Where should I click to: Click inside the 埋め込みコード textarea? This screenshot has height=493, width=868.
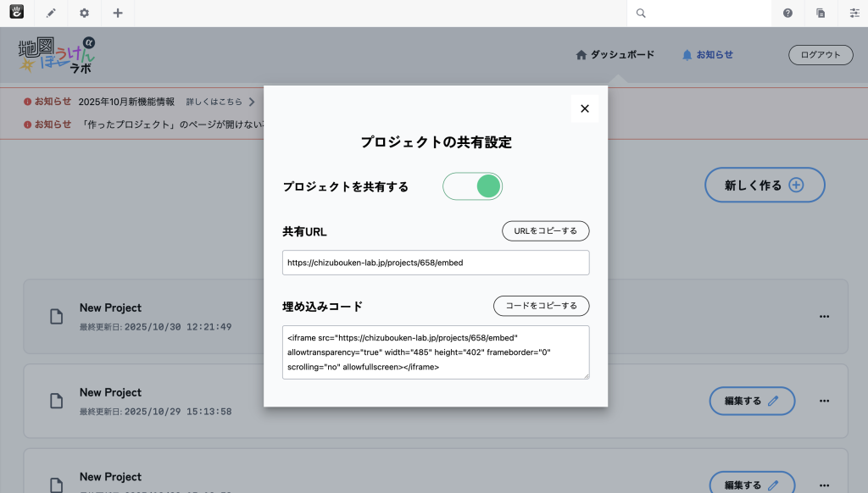click(x=435, y=352)
